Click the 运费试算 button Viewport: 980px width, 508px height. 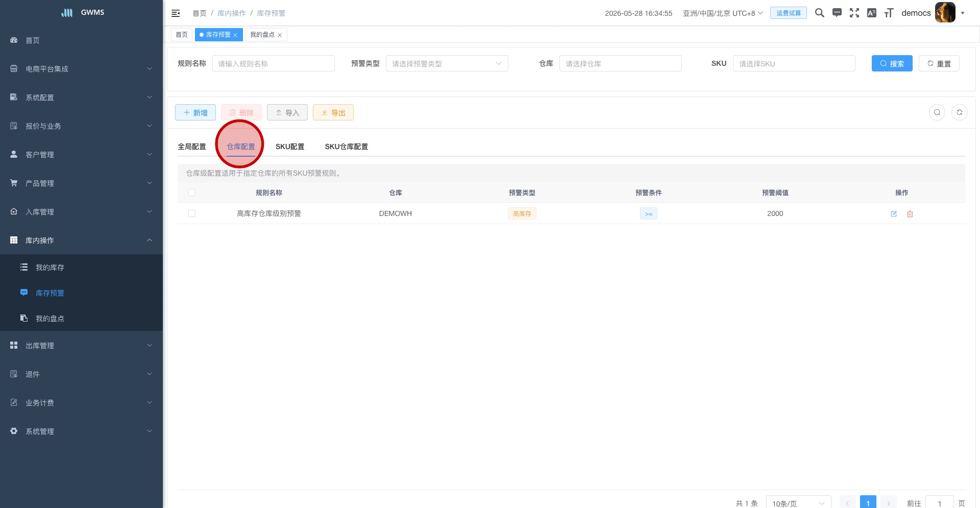(x=789, y=13)
